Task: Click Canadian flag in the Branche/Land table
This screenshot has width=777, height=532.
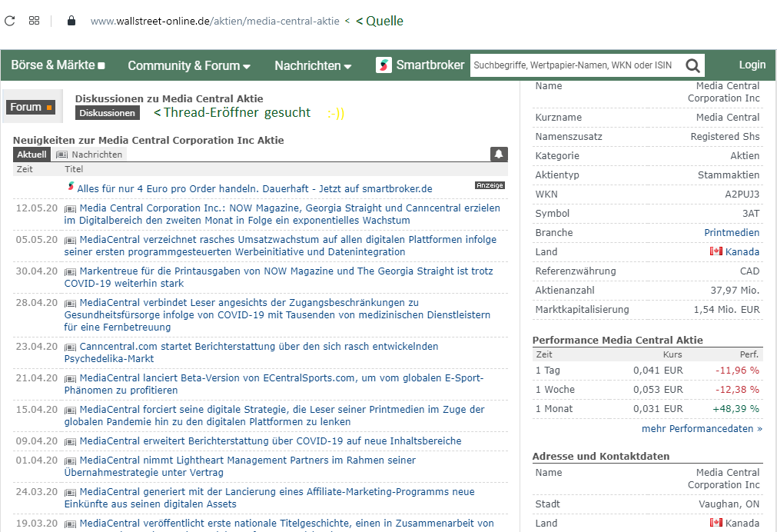Action: (x=716, y=251)
